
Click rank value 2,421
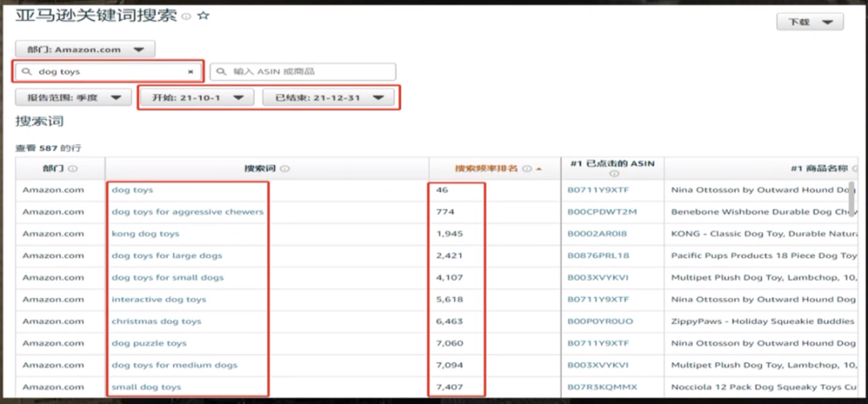tap(449, 255)
